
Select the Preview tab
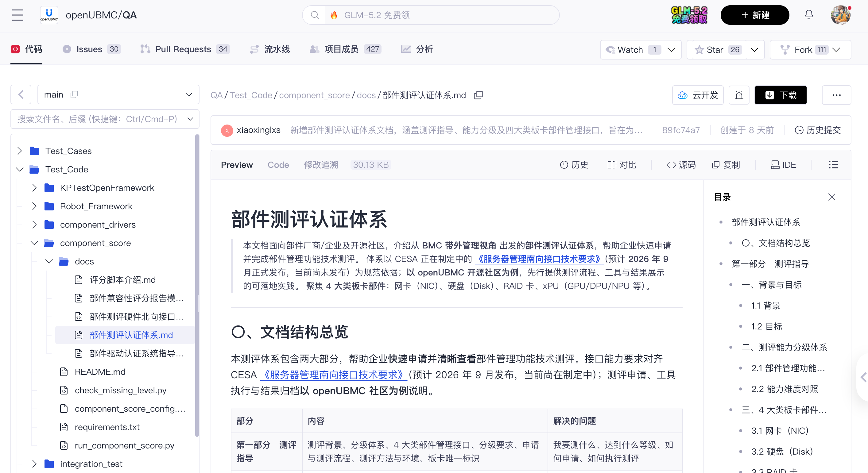(237, 165)
